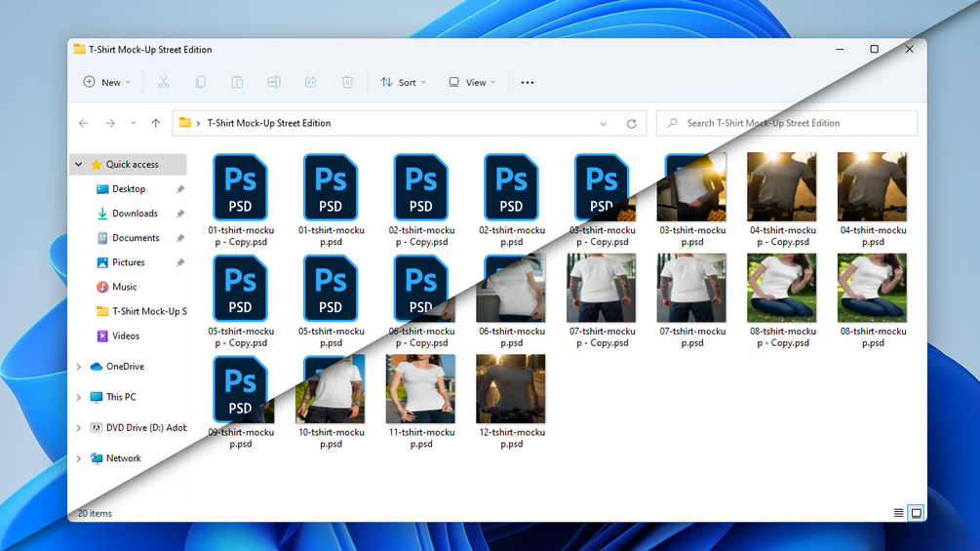Click the Share icon in toolbar
The height and width of the screenshot is (551, 980).
point(311,83)
